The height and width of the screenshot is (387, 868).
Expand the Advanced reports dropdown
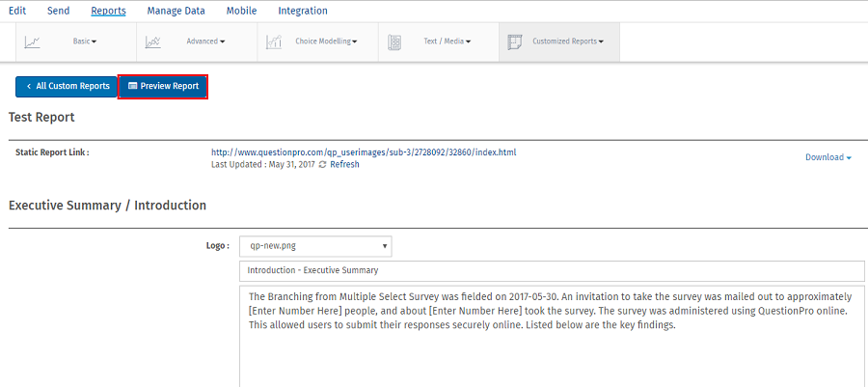[x=205, y=42]
